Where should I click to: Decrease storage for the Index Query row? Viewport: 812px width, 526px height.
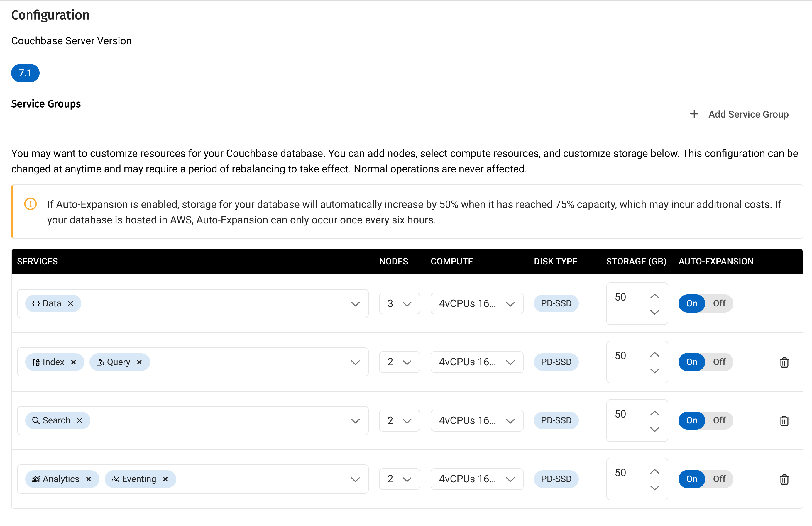(x=654, y=371)
